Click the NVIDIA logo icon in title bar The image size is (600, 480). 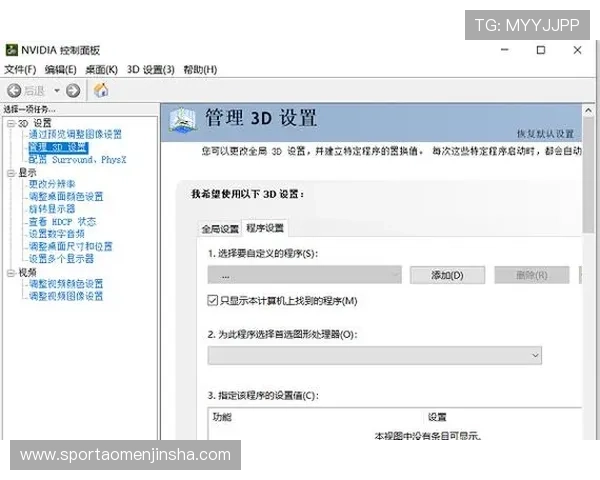pos(11,50)
